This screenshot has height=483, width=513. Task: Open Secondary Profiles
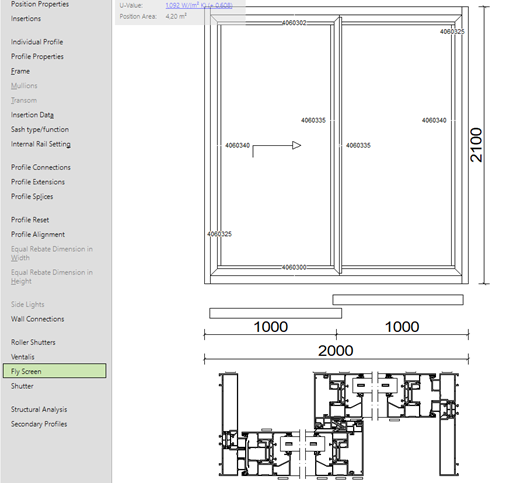pyautogui.click(x=39, y=424)
